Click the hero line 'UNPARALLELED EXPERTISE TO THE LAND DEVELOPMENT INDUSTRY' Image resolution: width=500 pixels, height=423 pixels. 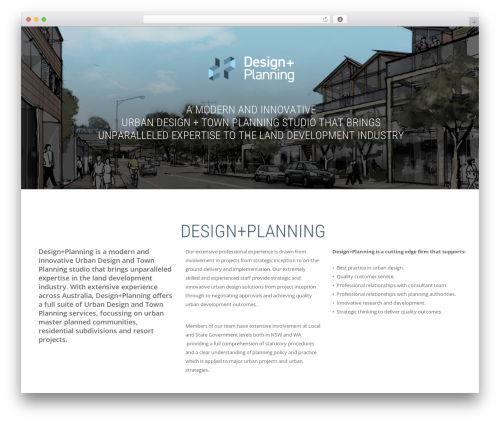click(251, 135)
